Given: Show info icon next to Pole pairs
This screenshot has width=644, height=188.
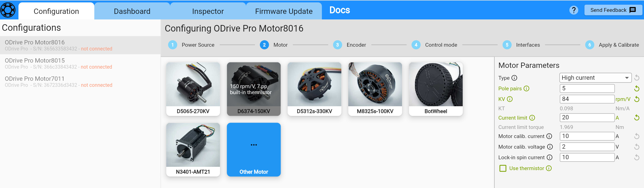Looking at the screenshot, I should click(526, 89).
